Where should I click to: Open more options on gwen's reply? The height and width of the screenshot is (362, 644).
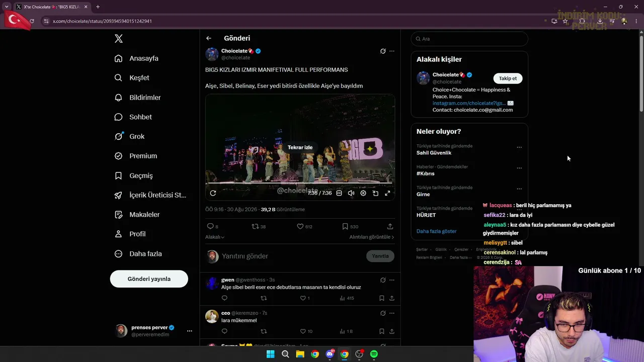392,280
